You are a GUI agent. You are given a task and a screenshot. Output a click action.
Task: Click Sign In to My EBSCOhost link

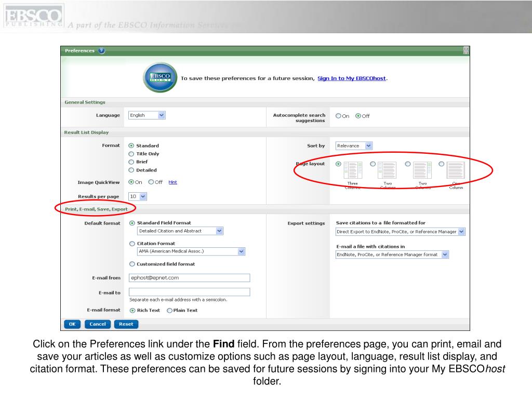352,78
